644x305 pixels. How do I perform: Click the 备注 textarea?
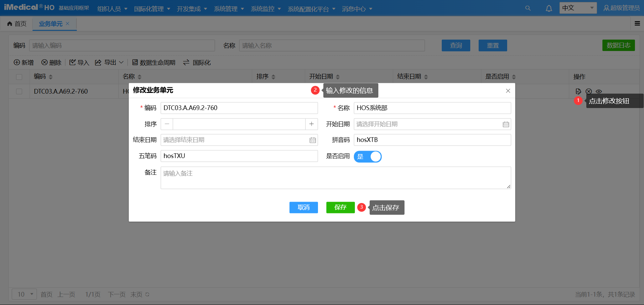(x=336, y=178)
